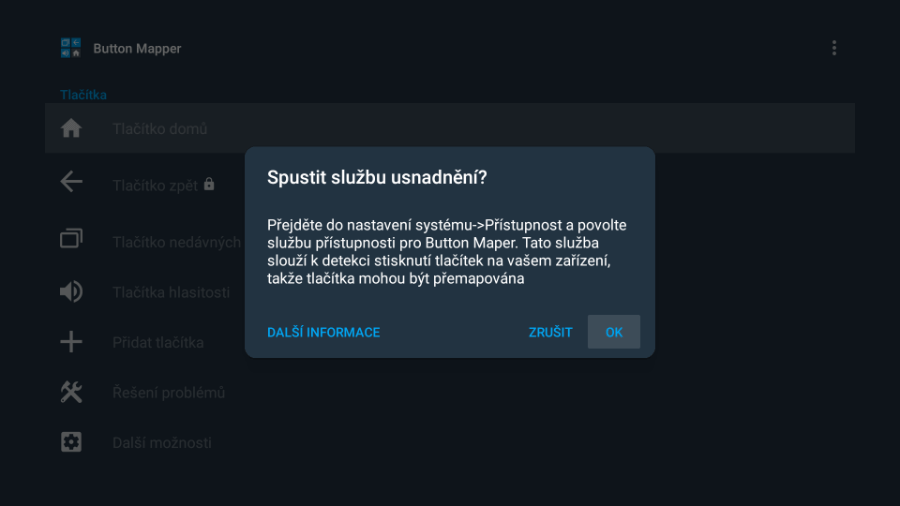Click the gear icon for Další možnosti
Image resolution: width=900 pixels, height=506 pixels.
pyautogui.click(x=71, y=442)
